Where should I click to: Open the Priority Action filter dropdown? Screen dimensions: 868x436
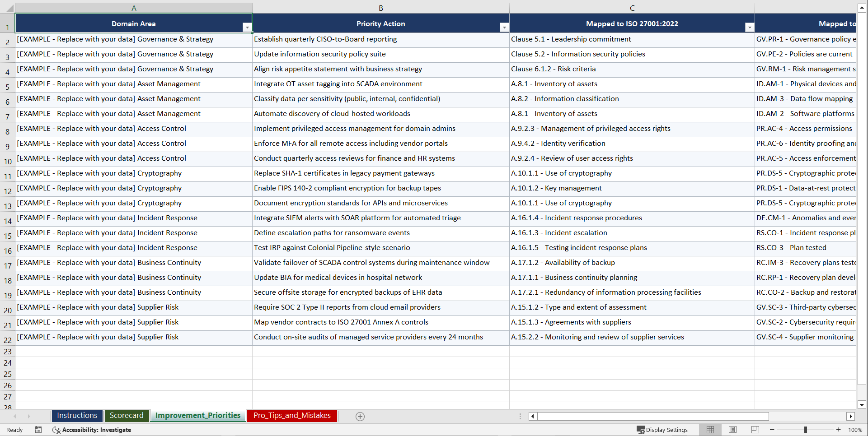coord(504,28)
